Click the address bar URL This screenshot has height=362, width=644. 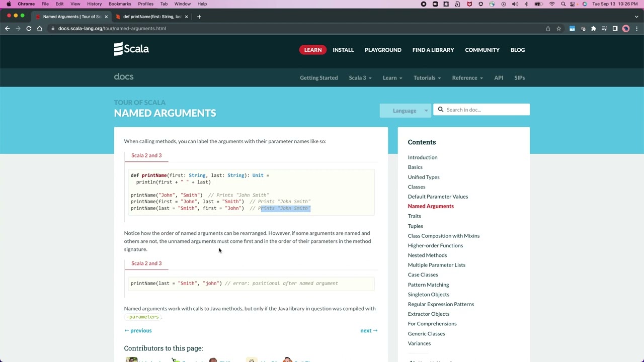point(112,29)
